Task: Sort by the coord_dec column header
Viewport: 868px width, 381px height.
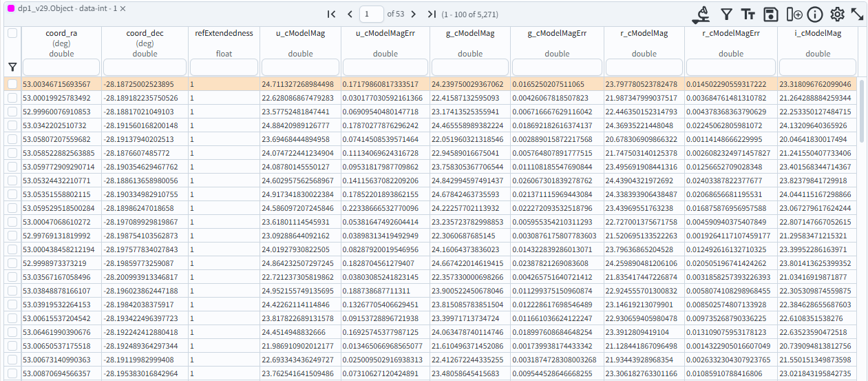Action: [x=145, y=33]
